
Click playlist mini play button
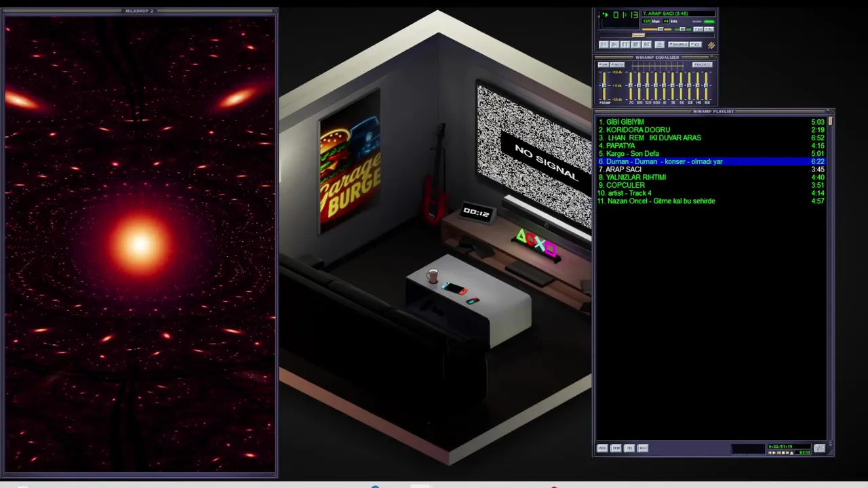774,453
